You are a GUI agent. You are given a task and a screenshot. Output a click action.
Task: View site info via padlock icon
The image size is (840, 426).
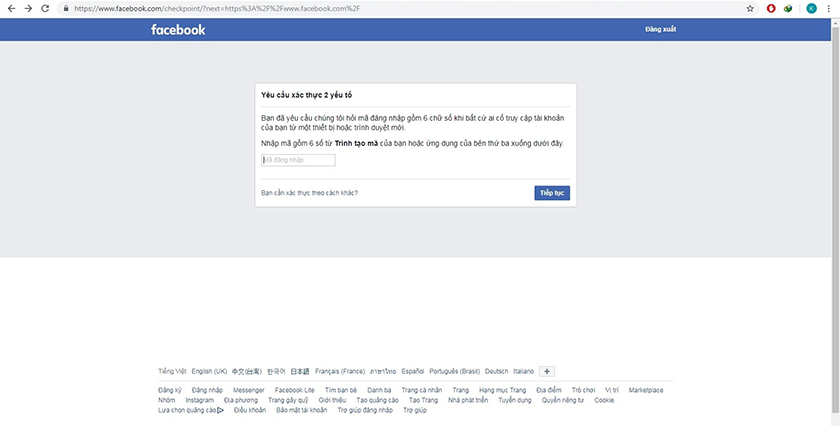point(66,9)
